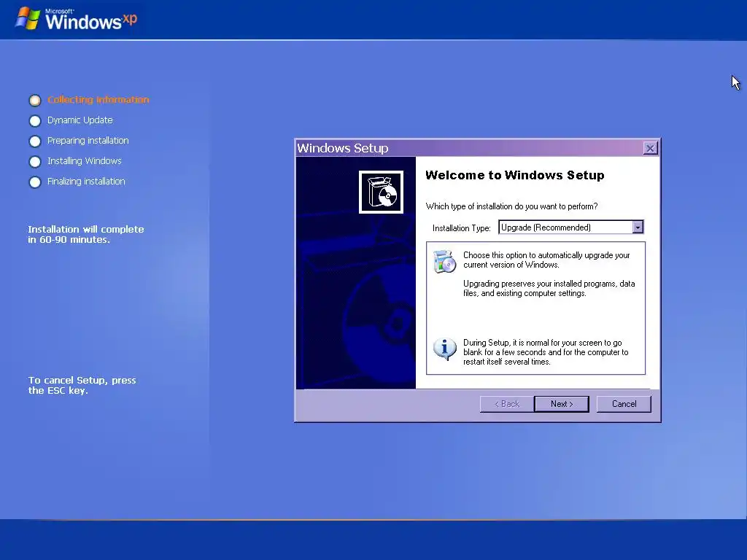The image size is (747, 560).
Task: Click the blue information bubble icon
Action: click(444, 349)
